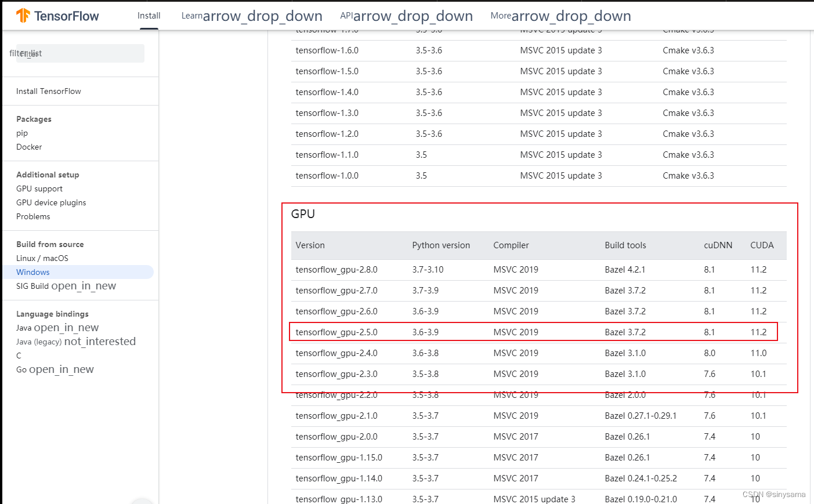Select the tensorflow_gpu-1.15.0 cell

tap(339, 458)
